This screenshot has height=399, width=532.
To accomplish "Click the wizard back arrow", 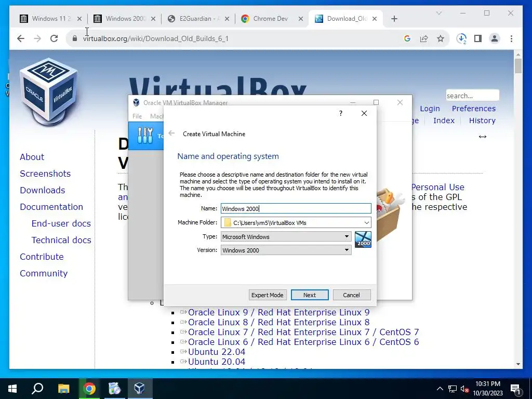I will coord(171,134).
